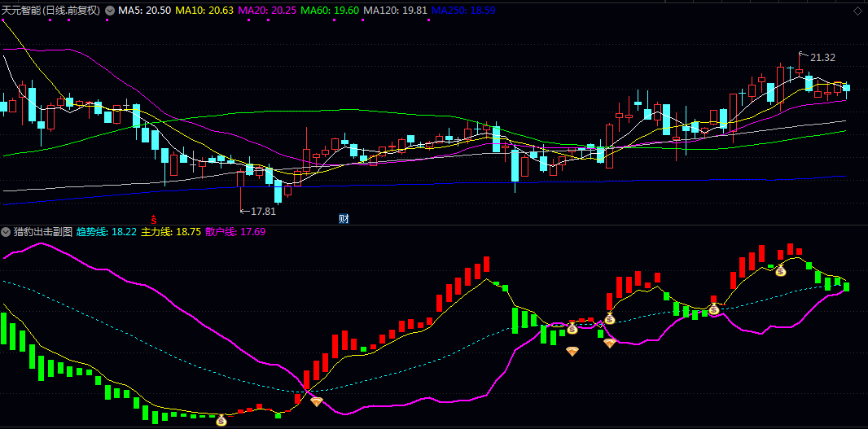Viewport: 868px width, 429px height.
Task: Click the MA5: 20.50 label
Action: (144, 11)
